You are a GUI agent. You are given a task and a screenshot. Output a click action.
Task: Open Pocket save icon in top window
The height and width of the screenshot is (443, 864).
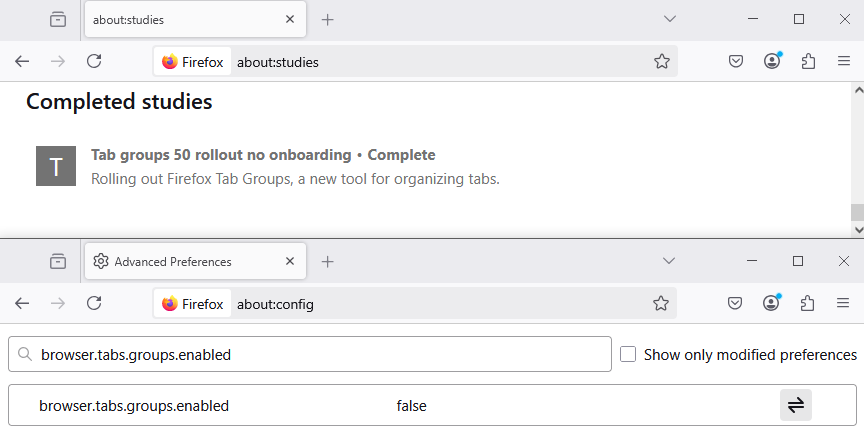pyautogui.click(x=735, y=61)
